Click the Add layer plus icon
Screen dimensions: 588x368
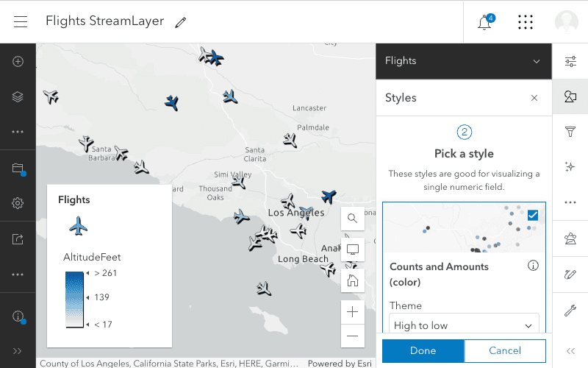point(18,62)
